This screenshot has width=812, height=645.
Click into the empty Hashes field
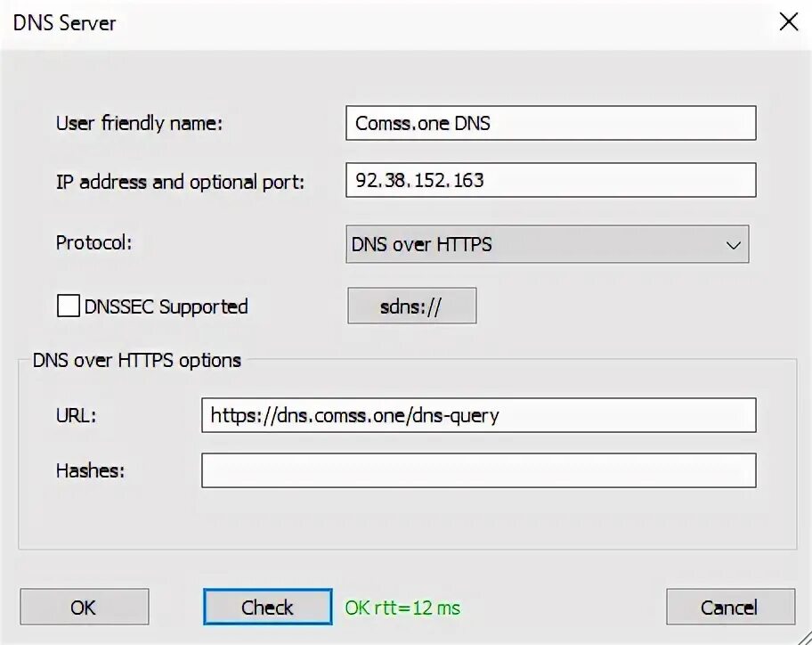478,470
